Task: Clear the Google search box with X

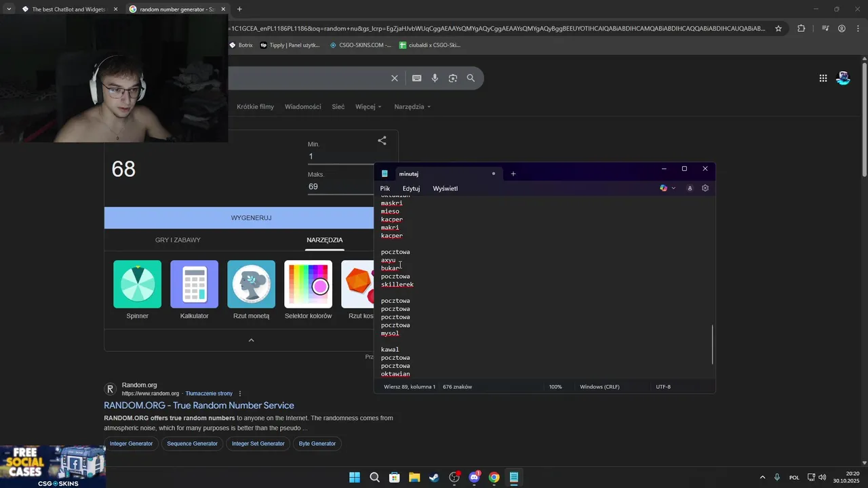Action: pyautogui.click(x=395, y=78)
